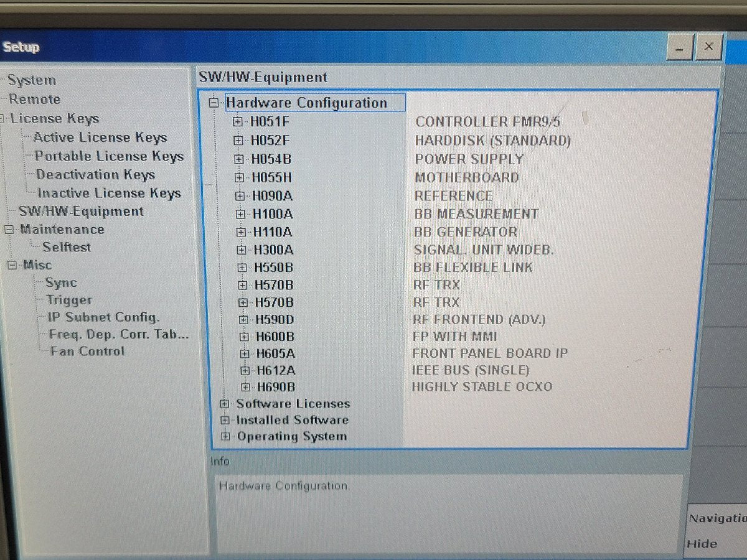Expand the Operating System node

click(x=225, y=437)
